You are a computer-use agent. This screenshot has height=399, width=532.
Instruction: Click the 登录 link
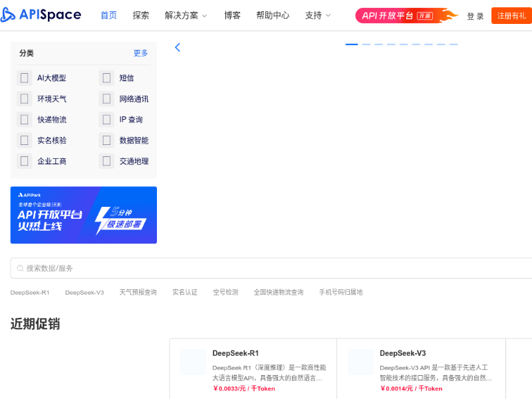(x=475, y=16)
